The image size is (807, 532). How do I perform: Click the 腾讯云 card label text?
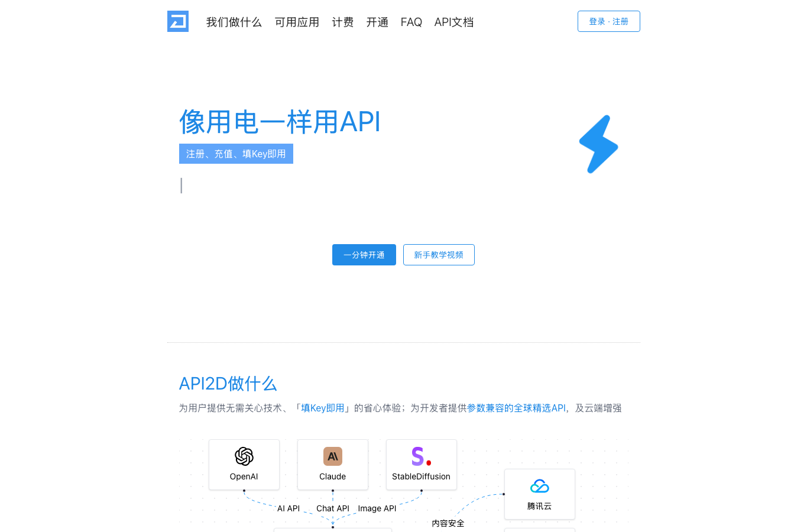[540, 506]
